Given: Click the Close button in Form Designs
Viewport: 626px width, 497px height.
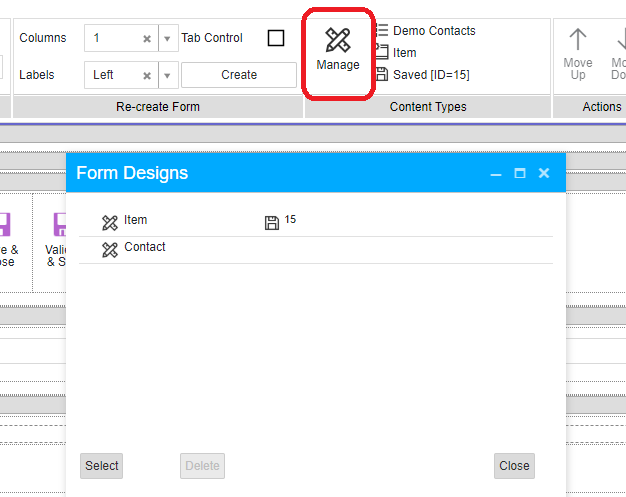Looking at the screenshot, I should click(514, 466).
